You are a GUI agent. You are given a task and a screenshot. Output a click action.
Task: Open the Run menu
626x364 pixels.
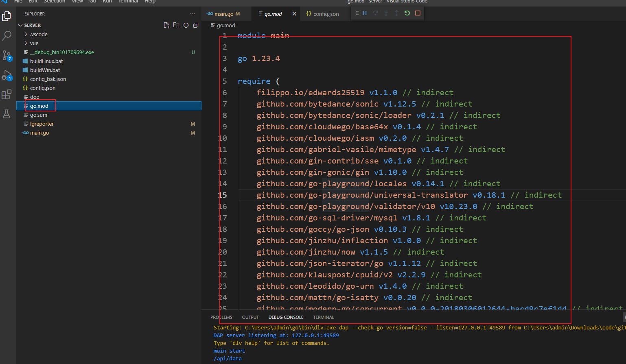107,2
